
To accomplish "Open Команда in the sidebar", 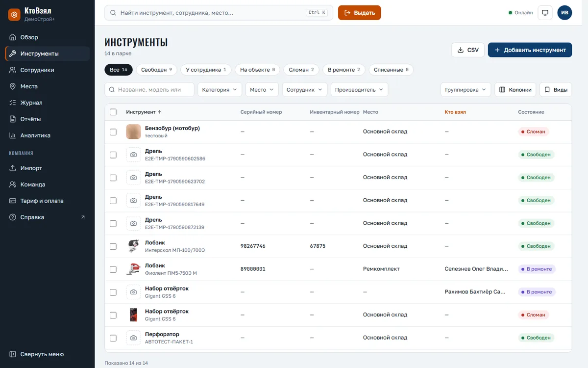I will coord(47,184).
